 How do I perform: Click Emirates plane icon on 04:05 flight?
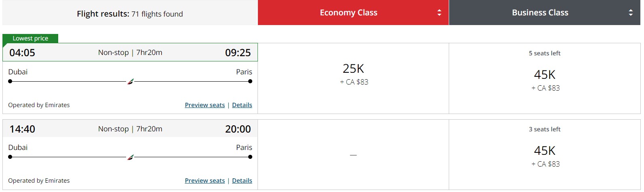131,82
